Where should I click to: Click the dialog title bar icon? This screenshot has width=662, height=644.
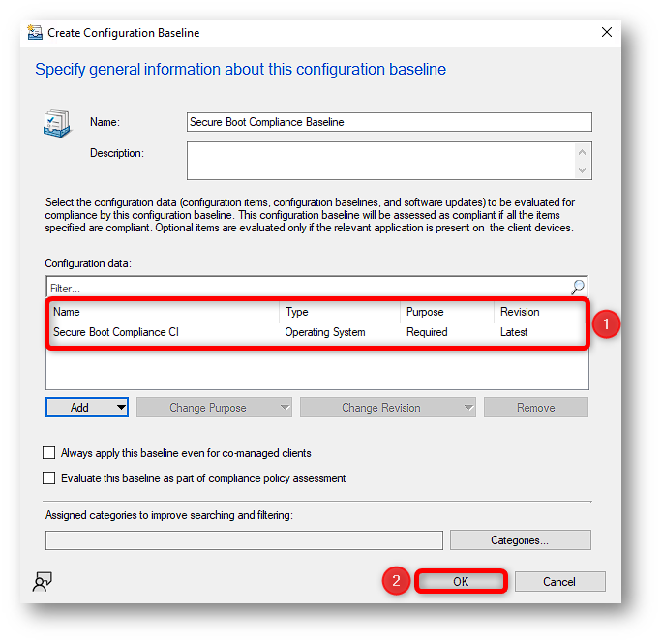coord(35,32)
